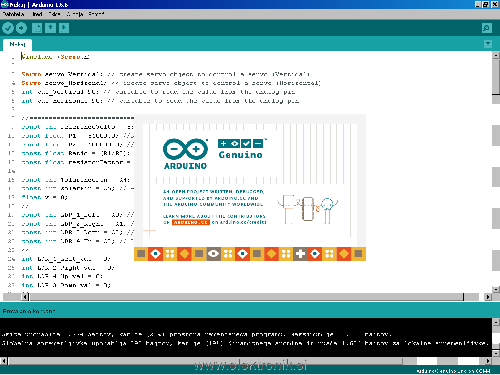Open the Orodja menu
The height and width of the screenshot is (375, 500).
pyautogui.click(x=75, y=14)
